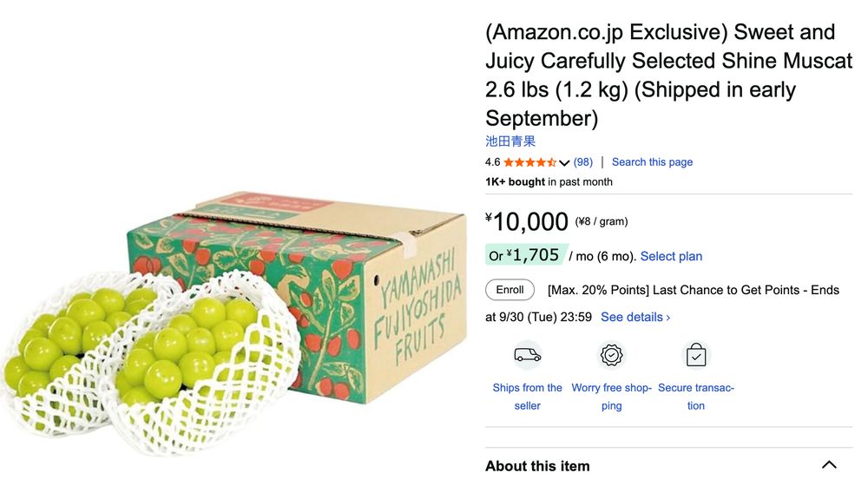Click the Worry free shopping label

click(x=611, y=397)
